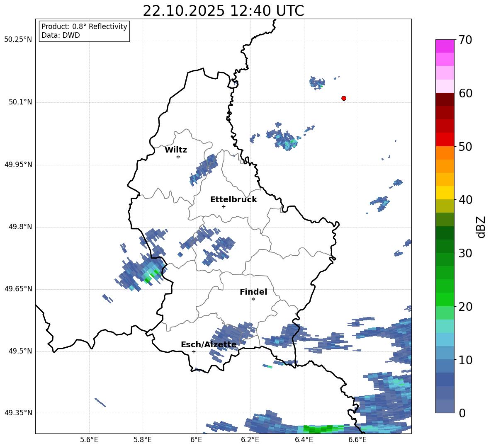Click the 6°E longitude label
The height and width of the screenshot is (448, 491).
[196, 440]
